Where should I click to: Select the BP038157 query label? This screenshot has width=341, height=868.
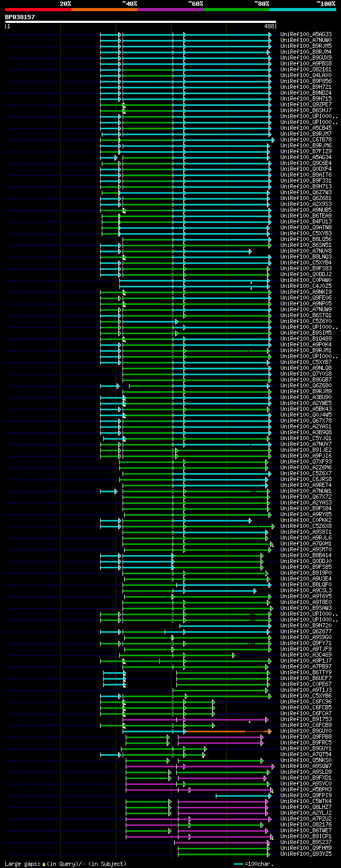[x=20, y=17]
